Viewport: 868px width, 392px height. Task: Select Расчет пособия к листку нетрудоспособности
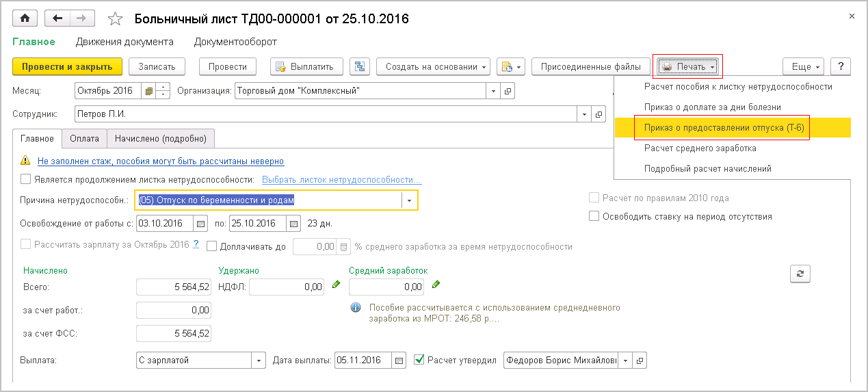738,87
